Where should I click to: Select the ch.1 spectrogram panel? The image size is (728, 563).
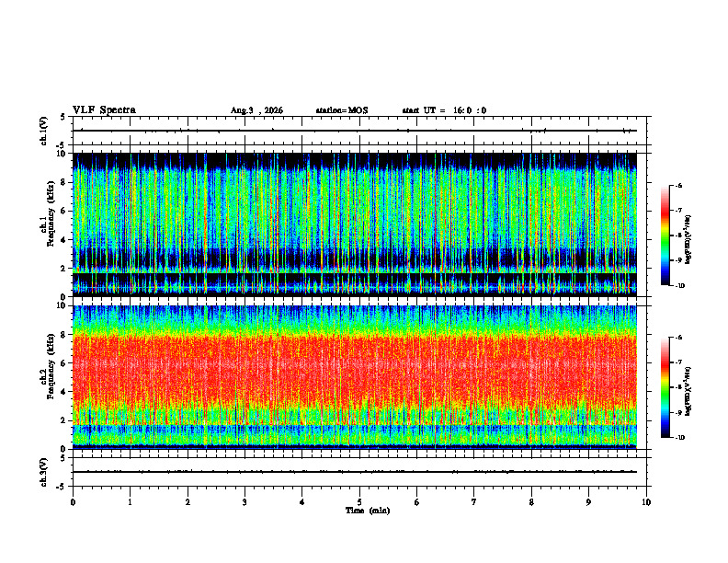pyautogui.click(x=355, y=224)
